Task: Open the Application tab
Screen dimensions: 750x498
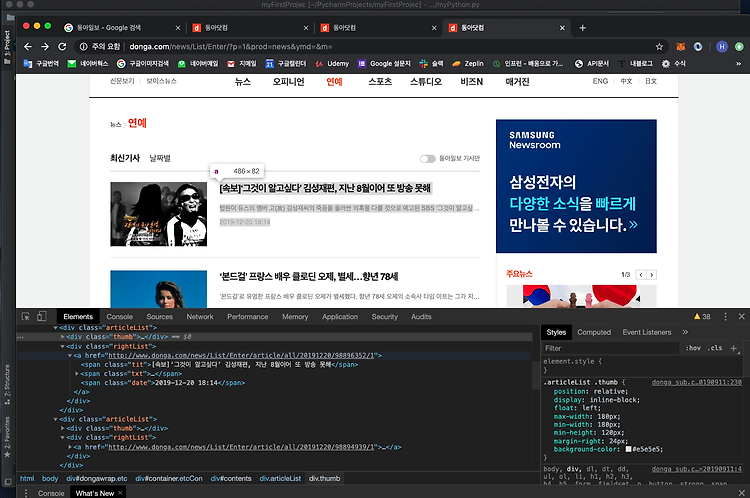Action: pos(340,317)
